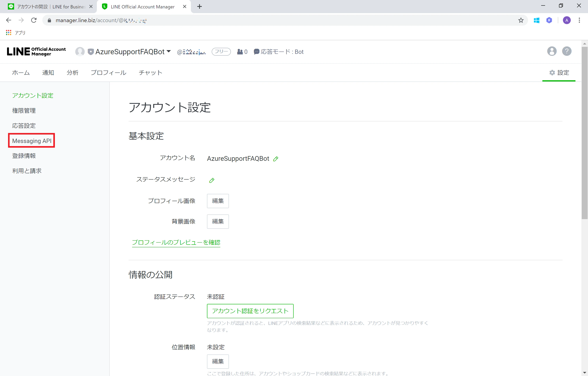588x376 pixels.
Task: Click the フリー plan badge
Action: coord(221,52)
